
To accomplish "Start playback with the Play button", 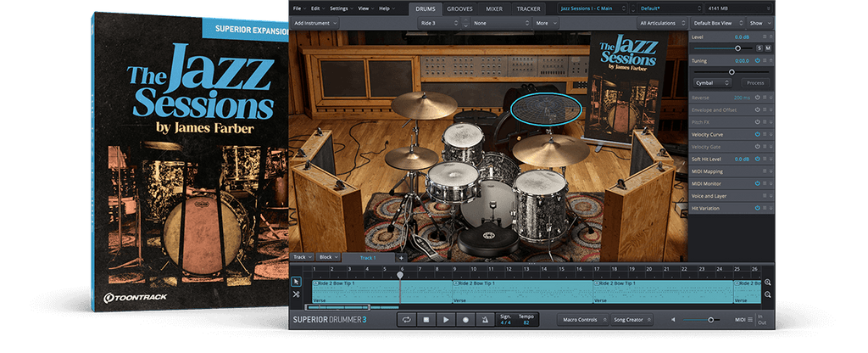I will pos(446,320).
